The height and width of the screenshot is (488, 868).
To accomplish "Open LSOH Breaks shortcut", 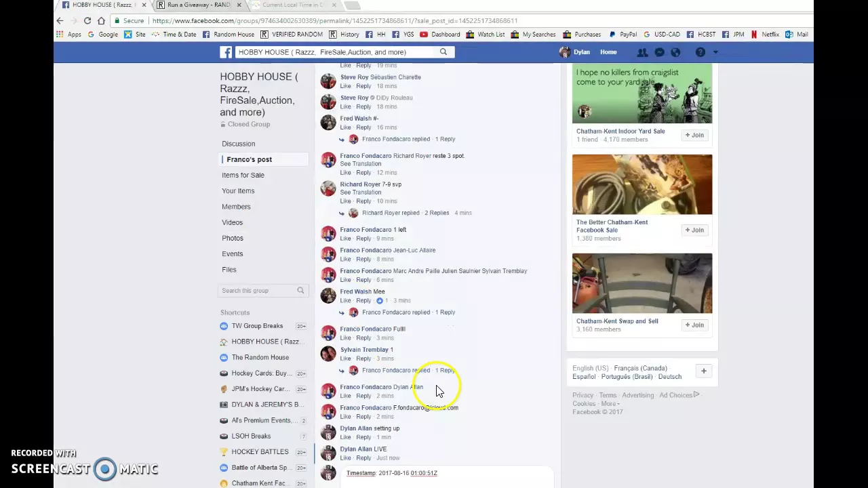I will coord(251,436).
